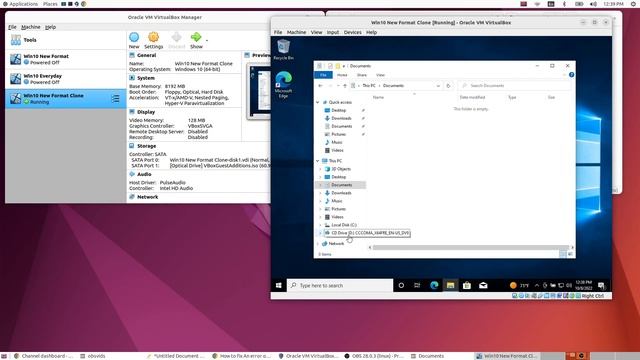Click File Explorer icon on Windows taskbar
The image size is (640, 360).
[x=450, y=285]
